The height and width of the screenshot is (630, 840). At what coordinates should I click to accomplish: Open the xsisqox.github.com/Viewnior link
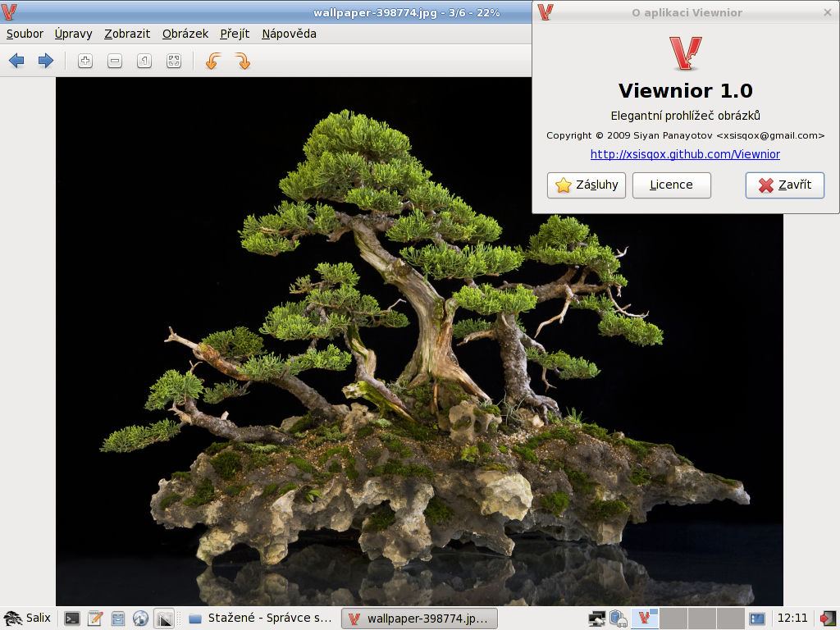point(685,154)
